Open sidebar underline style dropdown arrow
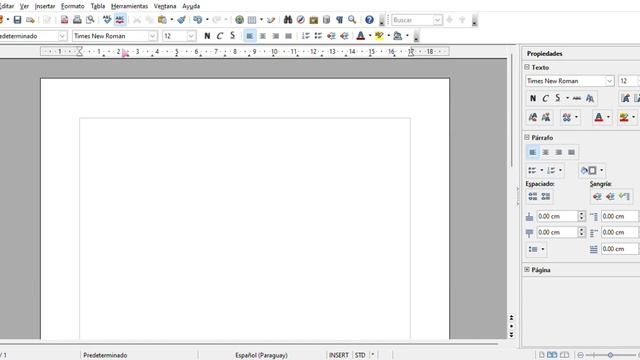The width and height of the screenshot is (640, 360). point(567,98)
